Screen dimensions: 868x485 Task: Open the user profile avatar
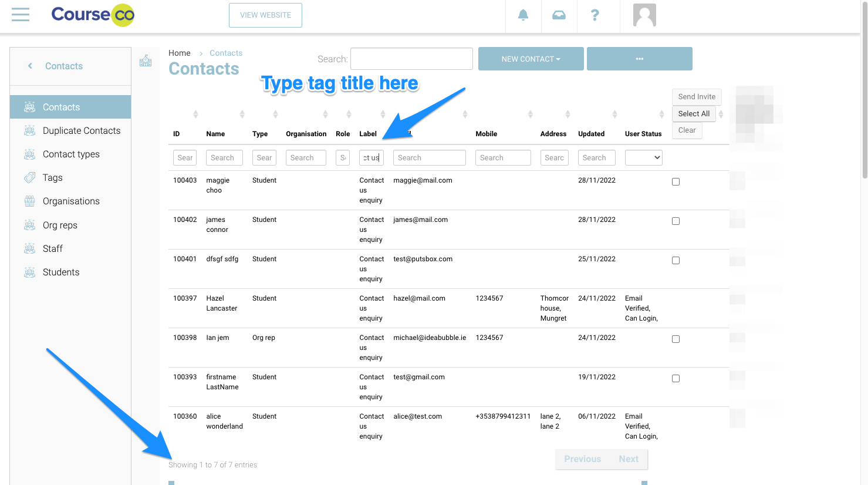644,15
